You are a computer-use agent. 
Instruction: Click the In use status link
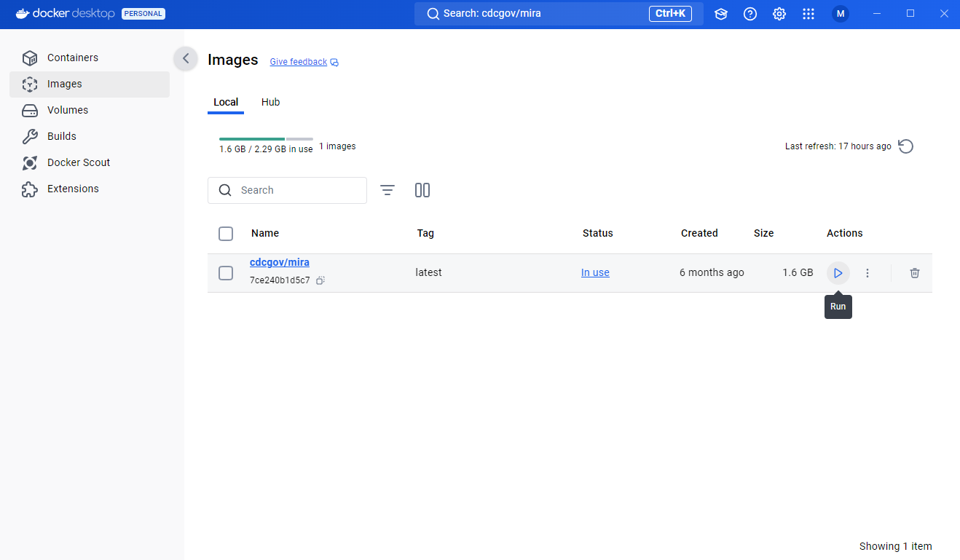[x=595, y=273]
